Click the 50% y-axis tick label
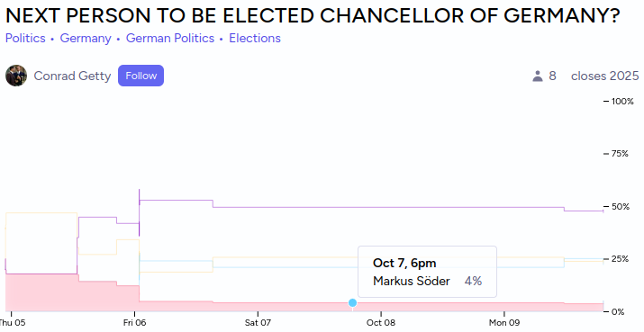The width and height of the screenshot is (644, 332). (x=620, y=206)
